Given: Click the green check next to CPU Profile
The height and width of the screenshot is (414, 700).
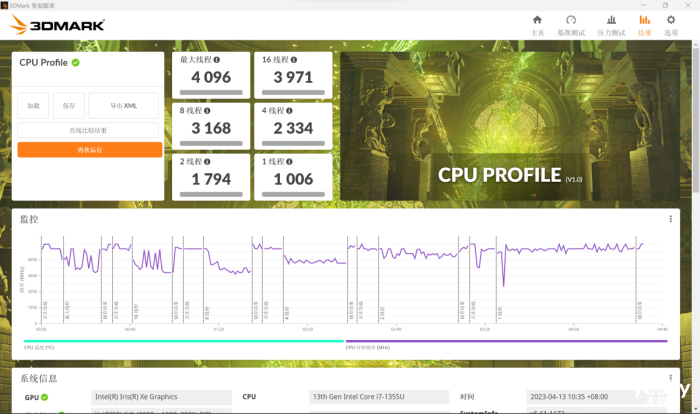Looking at the screenshot, I should pos(76,62).
